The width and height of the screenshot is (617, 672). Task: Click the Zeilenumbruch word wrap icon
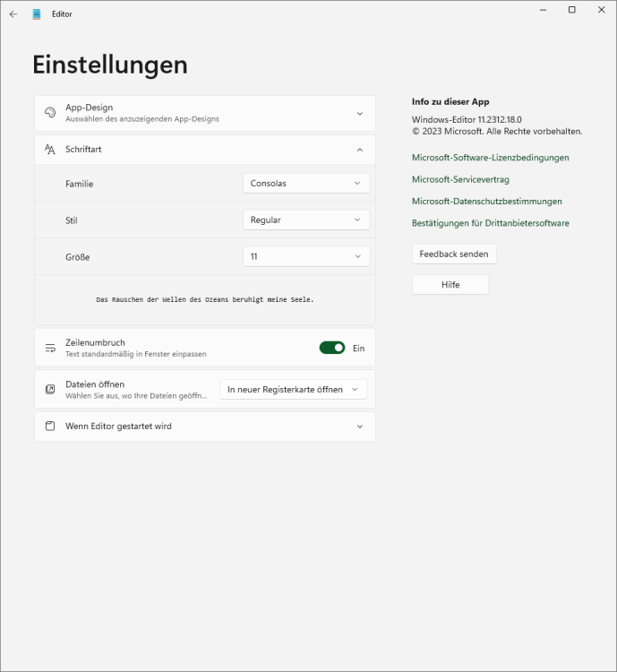[x=50, y=348]
